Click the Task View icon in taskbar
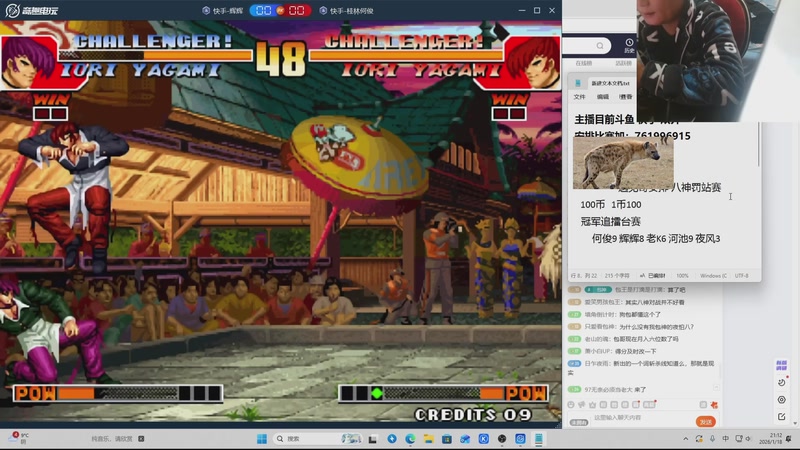This screenshot has width=800, height=450. (373, 439)
